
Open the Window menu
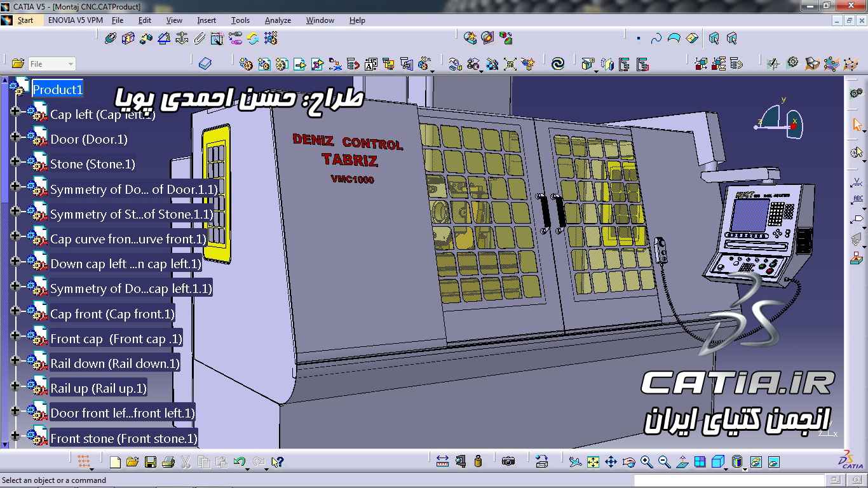pos(320,20)
